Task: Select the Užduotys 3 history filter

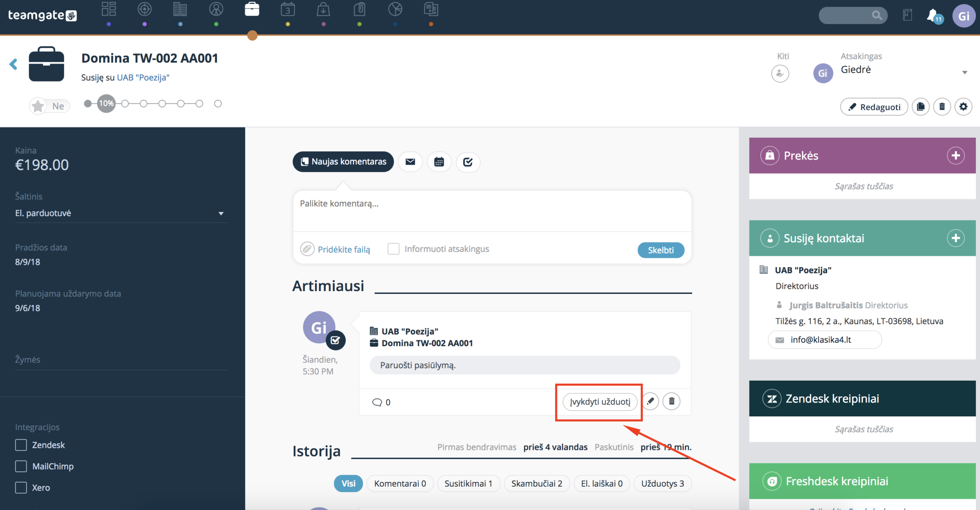Action: (x=662, y=484)
